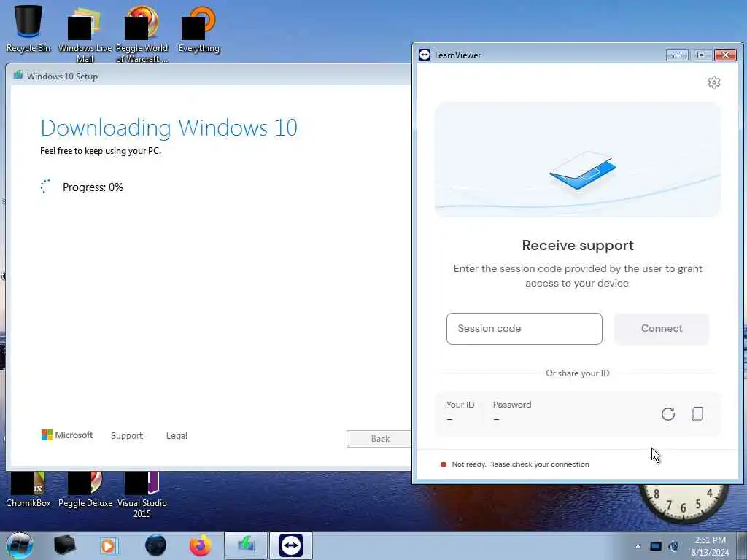Switch to TeamViewer taskbar button

coord(291,545)
